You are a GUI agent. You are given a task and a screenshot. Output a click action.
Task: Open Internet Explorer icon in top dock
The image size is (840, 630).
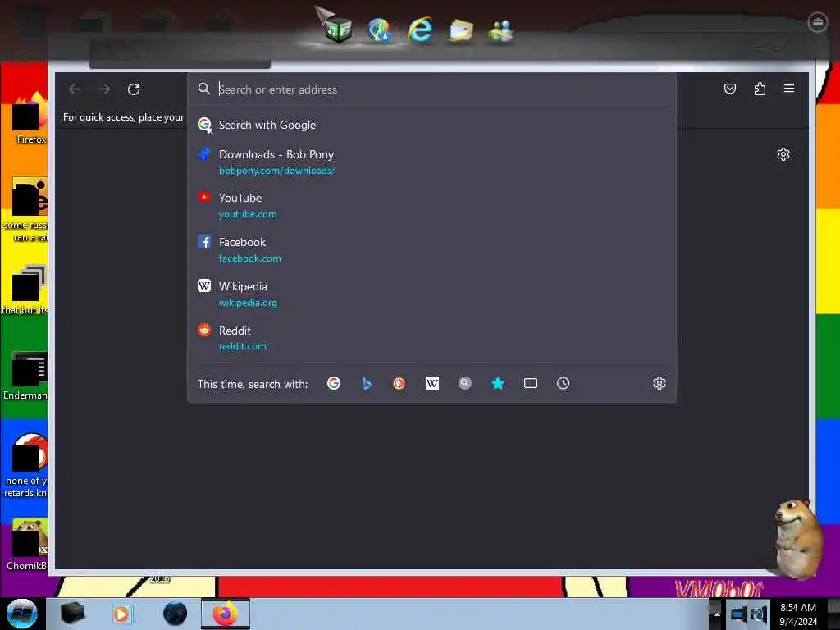click(420, 30)
